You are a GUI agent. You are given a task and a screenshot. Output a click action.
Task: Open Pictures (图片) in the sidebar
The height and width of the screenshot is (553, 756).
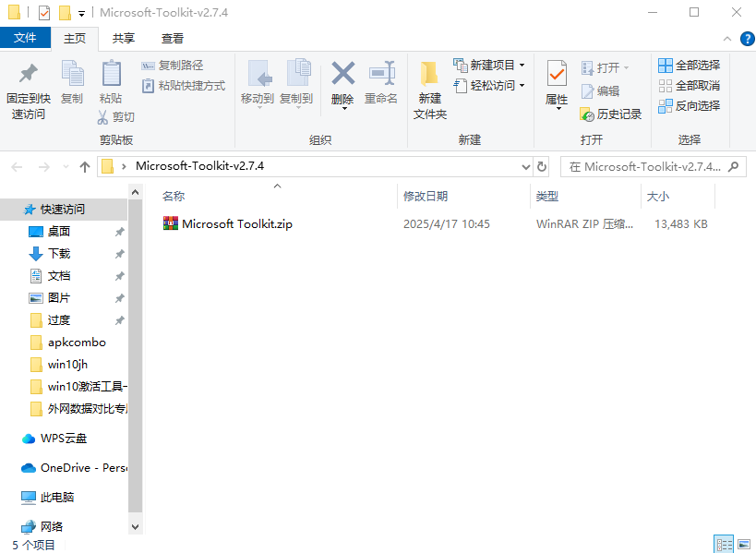tap(59, 298)
